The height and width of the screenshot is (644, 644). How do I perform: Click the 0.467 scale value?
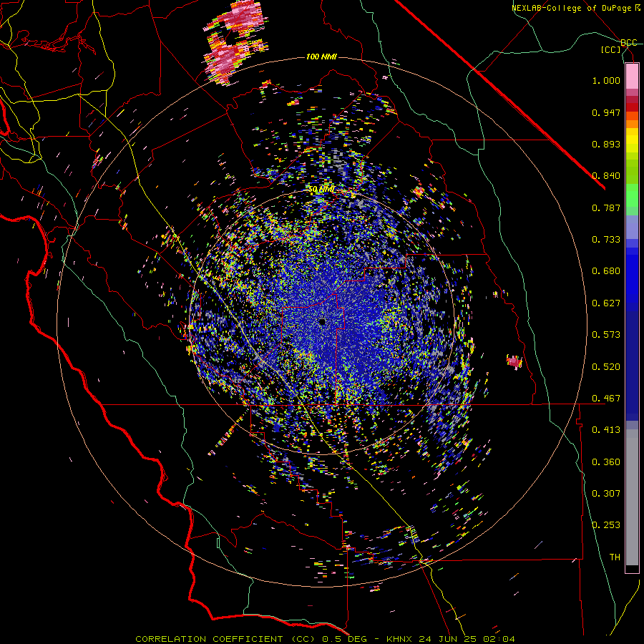[x=606, y=399]
